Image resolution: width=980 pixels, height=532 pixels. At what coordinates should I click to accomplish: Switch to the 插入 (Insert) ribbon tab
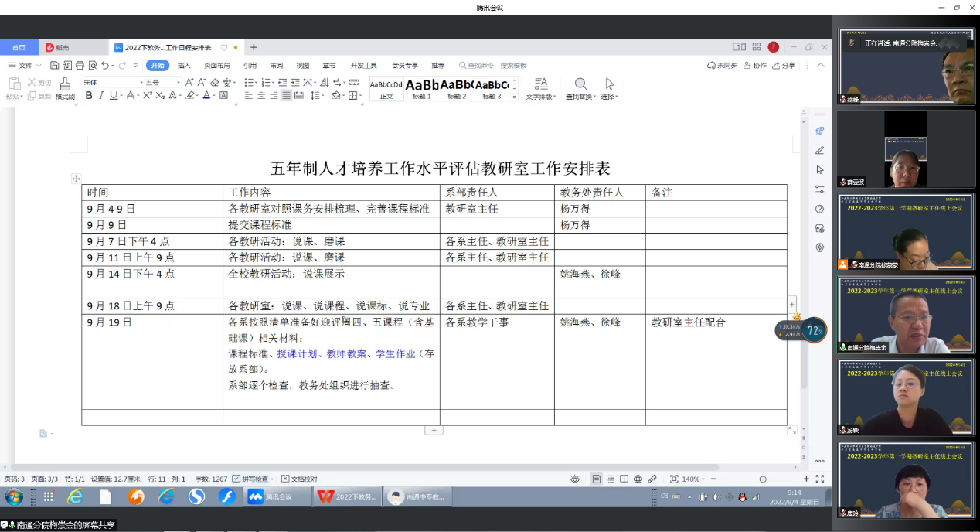(x=184, y=66)
